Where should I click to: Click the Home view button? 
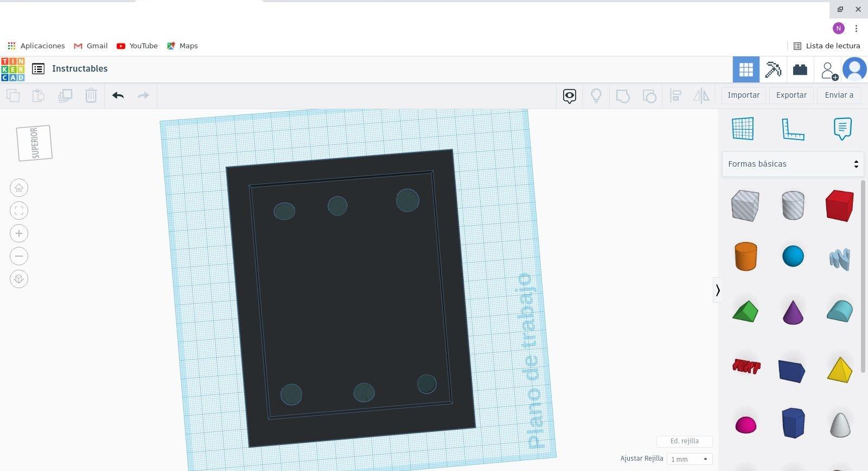tap(19, 188)
